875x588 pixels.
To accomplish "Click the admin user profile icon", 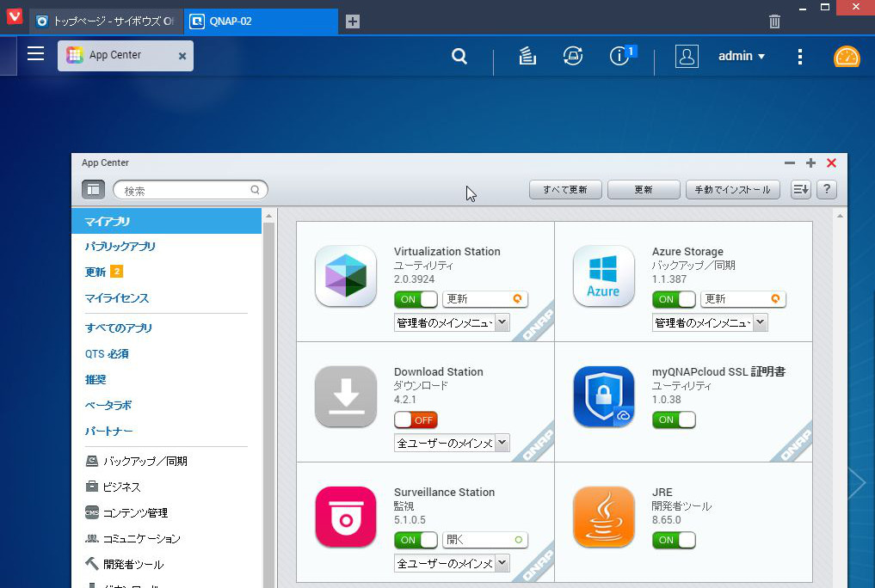I will pos(687,56).
